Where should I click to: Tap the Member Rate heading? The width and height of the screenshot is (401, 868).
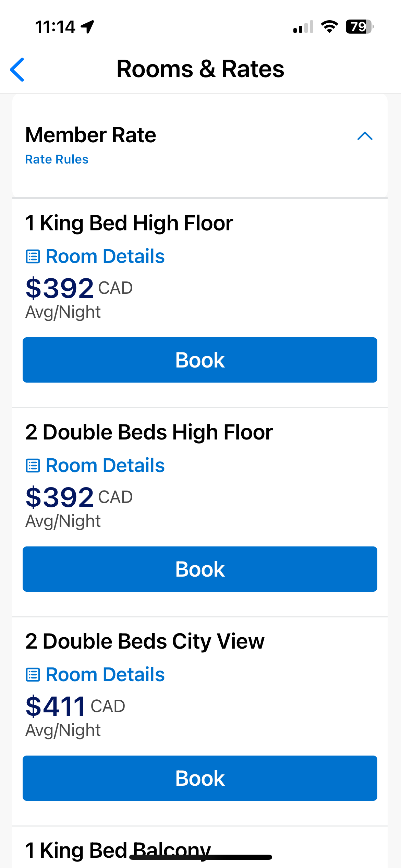tap(90, 135)
